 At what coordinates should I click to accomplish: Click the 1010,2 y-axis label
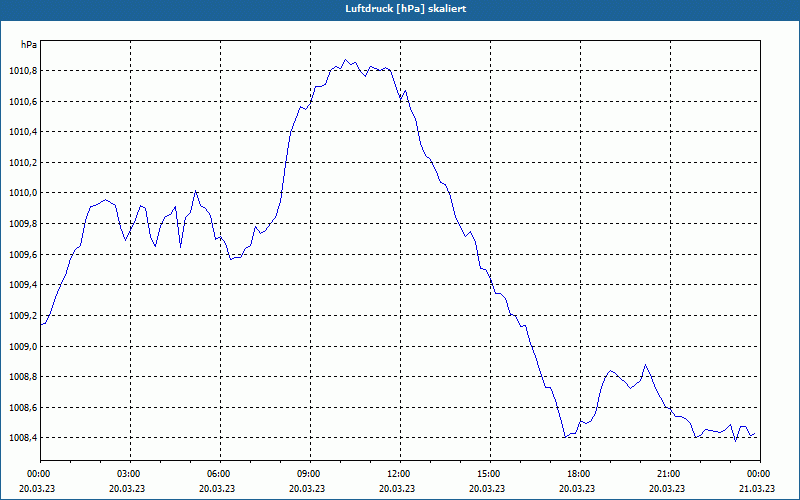pyautogui.click(x=23, y=163)
